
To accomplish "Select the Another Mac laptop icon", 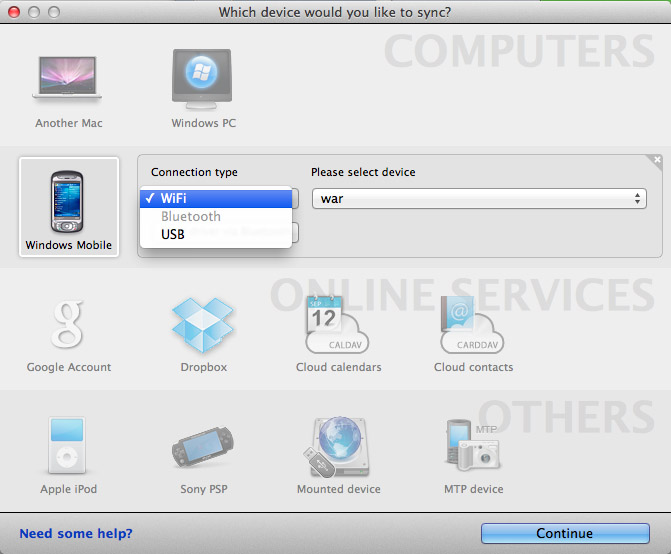I will pyautogui.click(x=68, y=78).
